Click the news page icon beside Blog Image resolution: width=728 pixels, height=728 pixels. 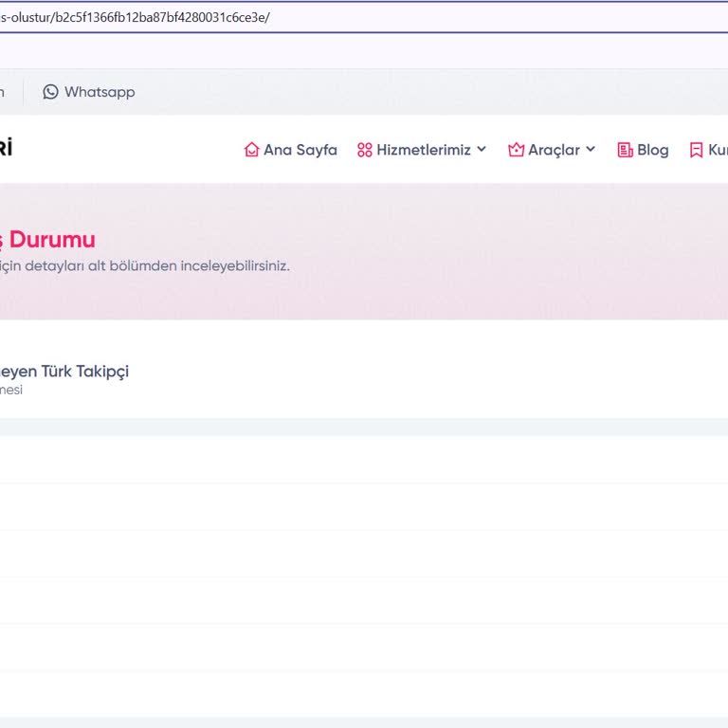[x=625, y=150]
